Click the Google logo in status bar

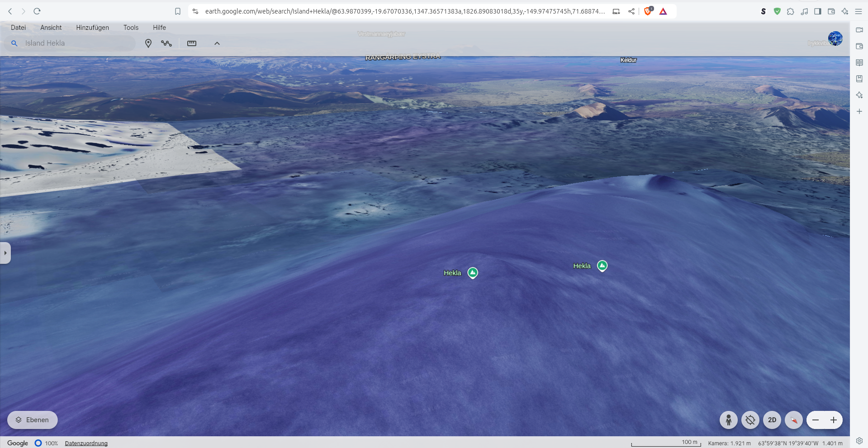pos(18,443)
